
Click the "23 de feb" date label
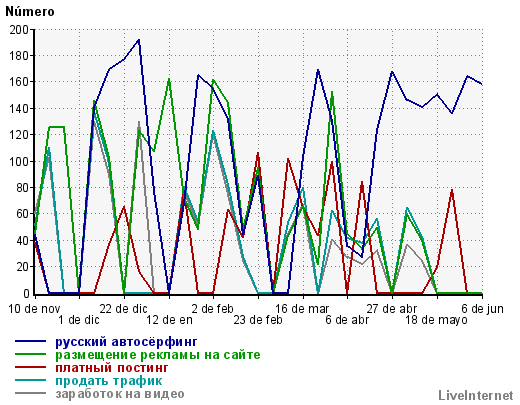258,320
